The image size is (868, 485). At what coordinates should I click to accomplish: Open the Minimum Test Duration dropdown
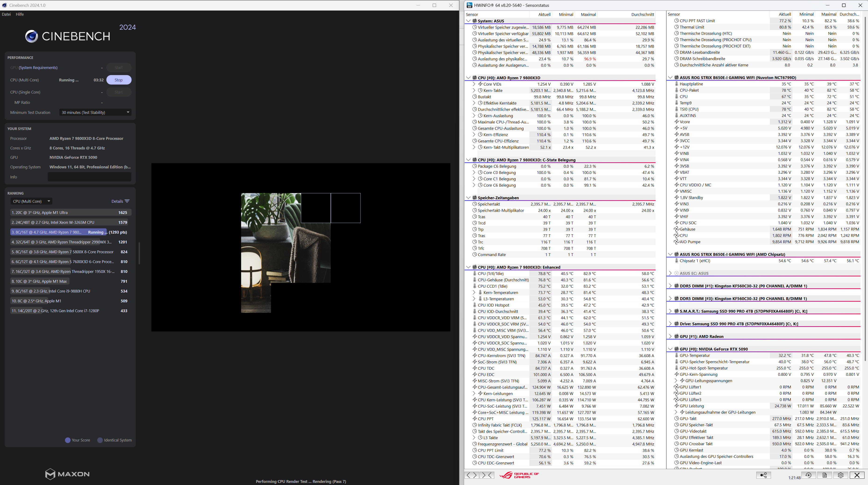[95, 112]
